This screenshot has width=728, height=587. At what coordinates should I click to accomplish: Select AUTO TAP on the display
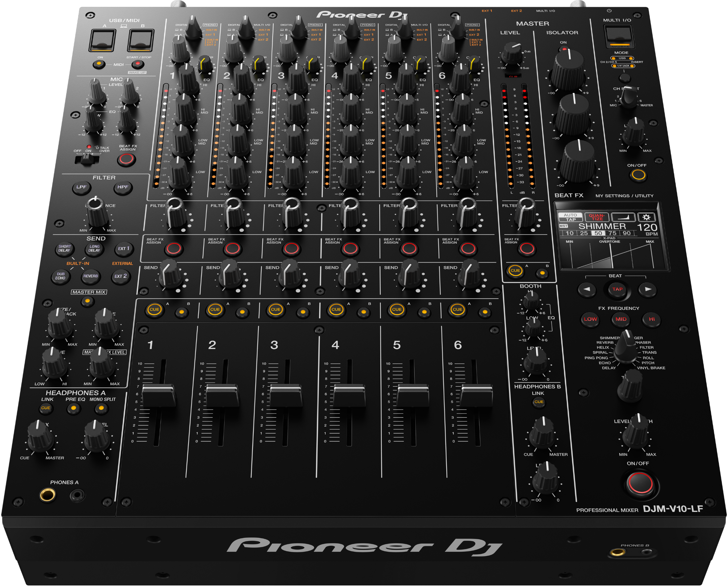570,217
